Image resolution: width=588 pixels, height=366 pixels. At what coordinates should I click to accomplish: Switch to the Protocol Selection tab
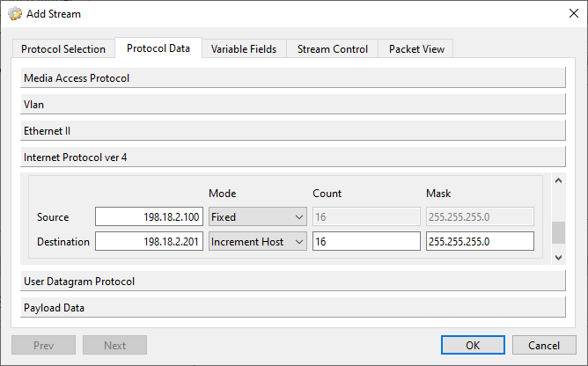[x=63, y=48]
